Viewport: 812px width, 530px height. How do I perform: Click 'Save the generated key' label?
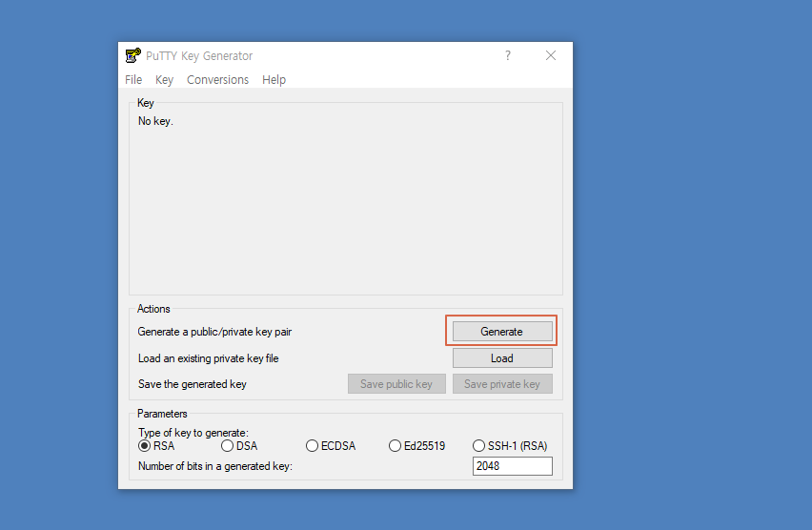(193, 384)
